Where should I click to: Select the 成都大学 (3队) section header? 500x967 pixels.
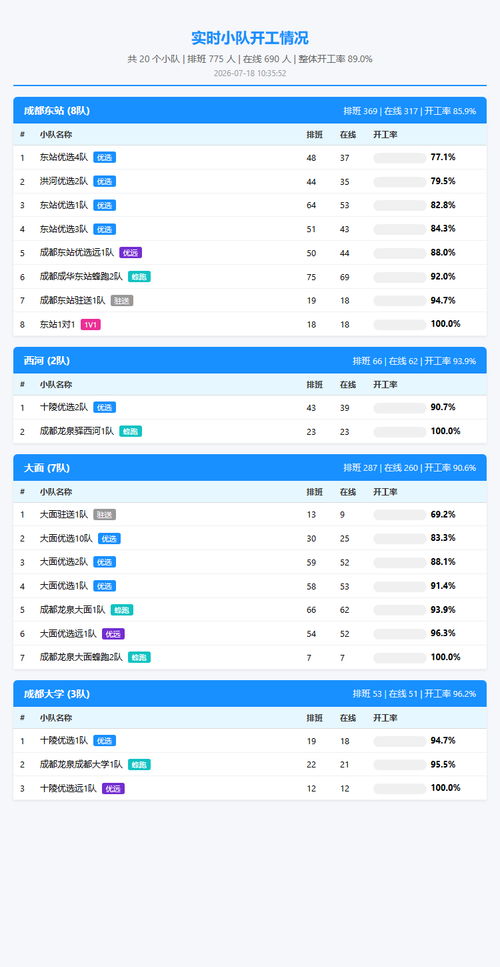click(x=250, y=694)
